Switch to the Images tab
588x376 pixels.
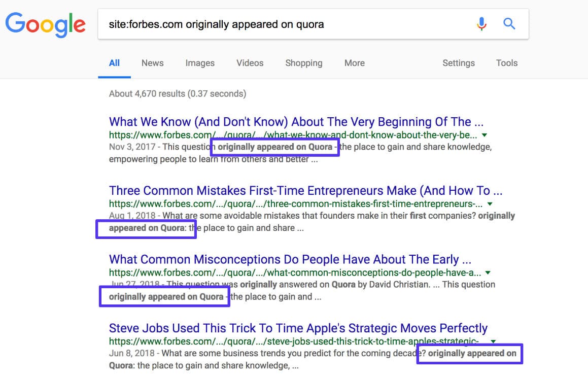pos(200,63)
